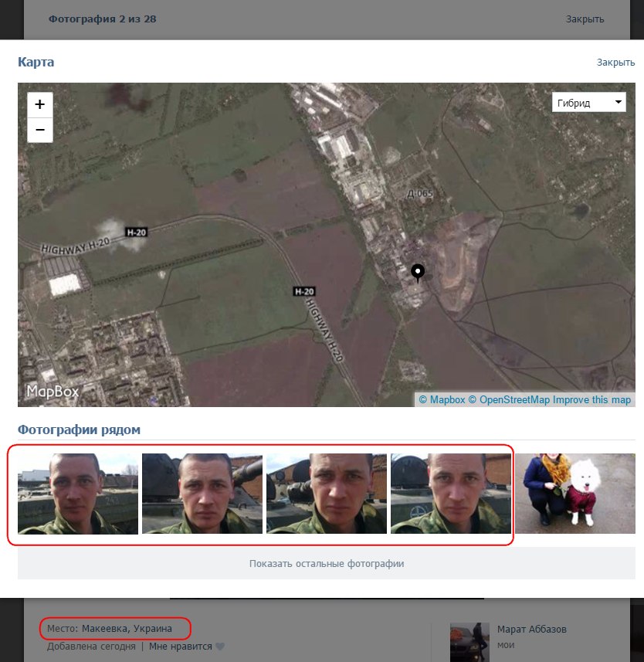Close the photo viewer via top Закрыть
Viewport: 644px width, 662px height.
[585, 19]
